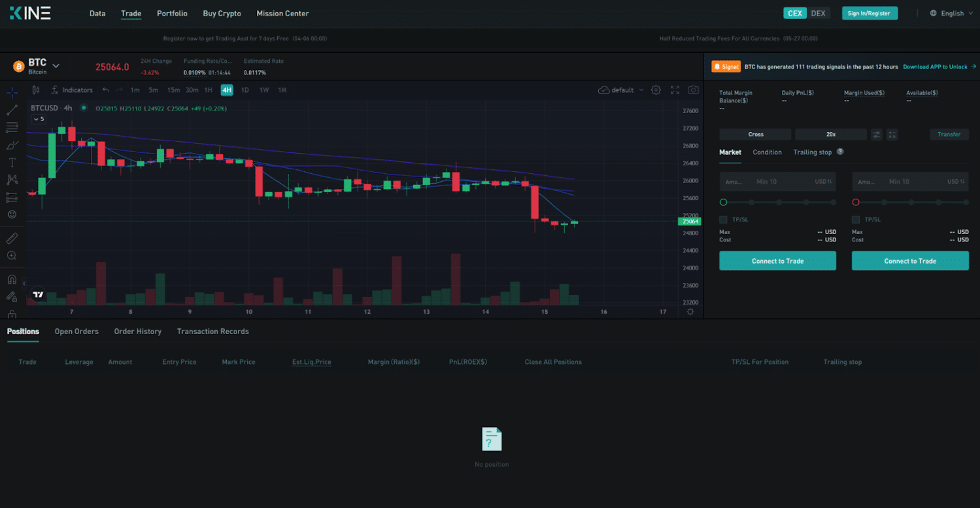
Task: Click the globe language icon
Action: [934, 13]
